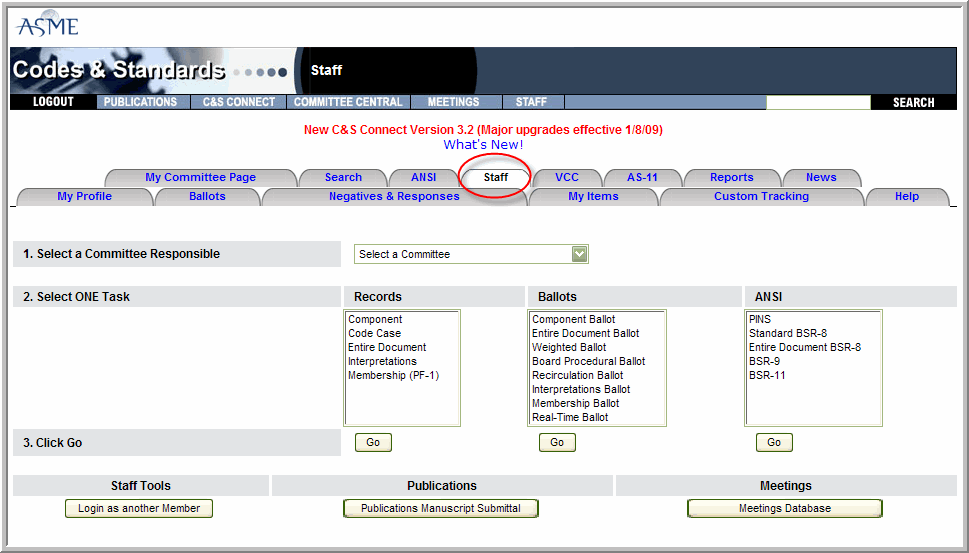969x553 pixels.
Task: Click Go under the Records list
Action: [x=373, y=442]
